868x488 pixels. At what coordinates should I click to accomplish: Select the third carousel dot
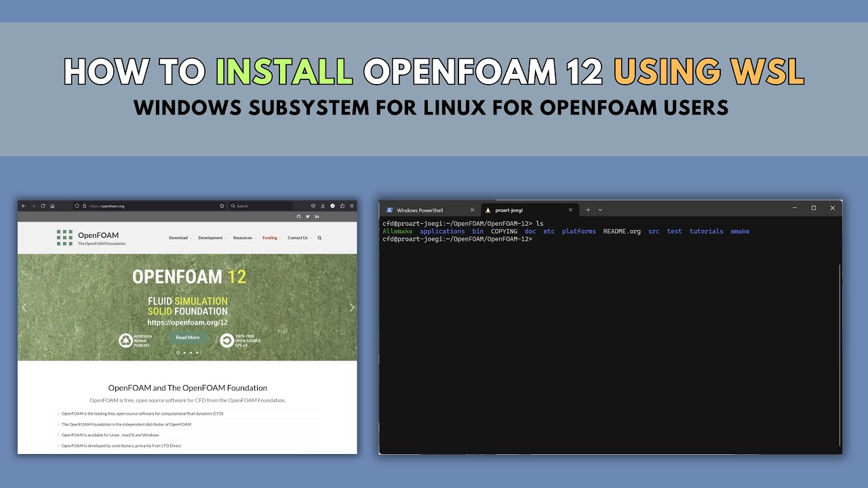[191, 352]
